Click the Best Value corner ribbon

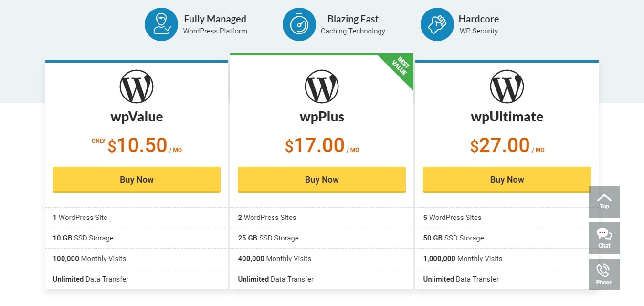(399, 68)
